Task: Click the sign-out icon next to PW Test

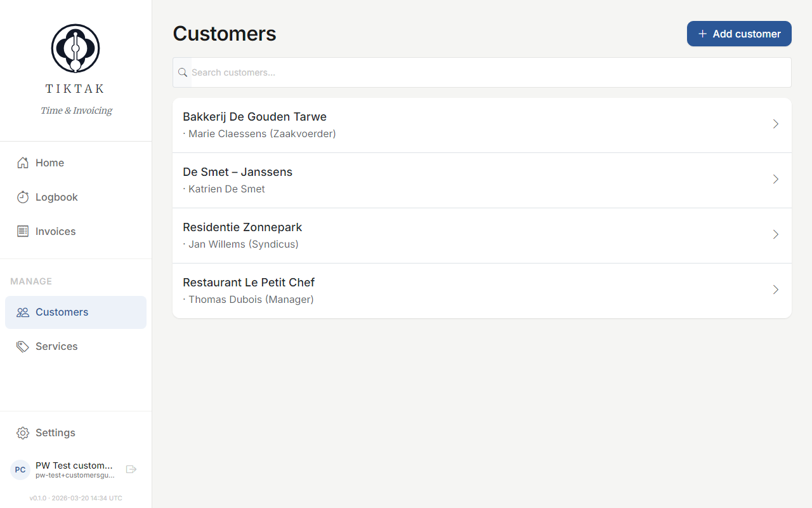Action: point(131,469)
